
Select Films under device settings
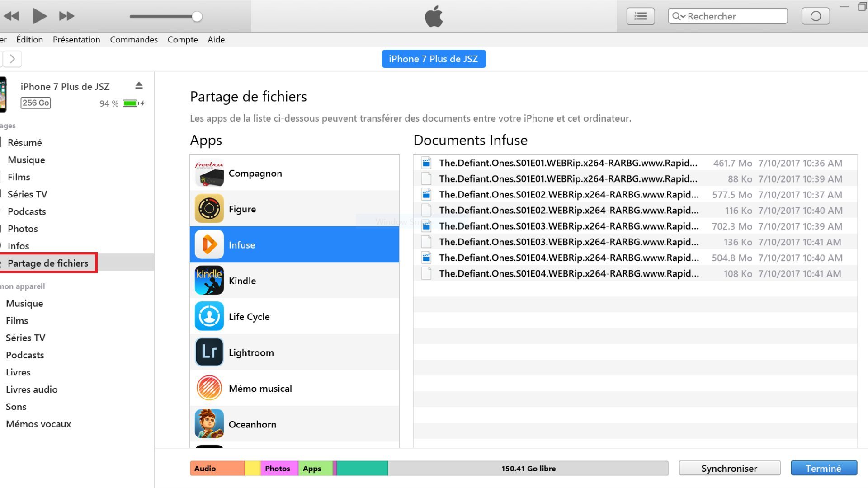point(19,177)
